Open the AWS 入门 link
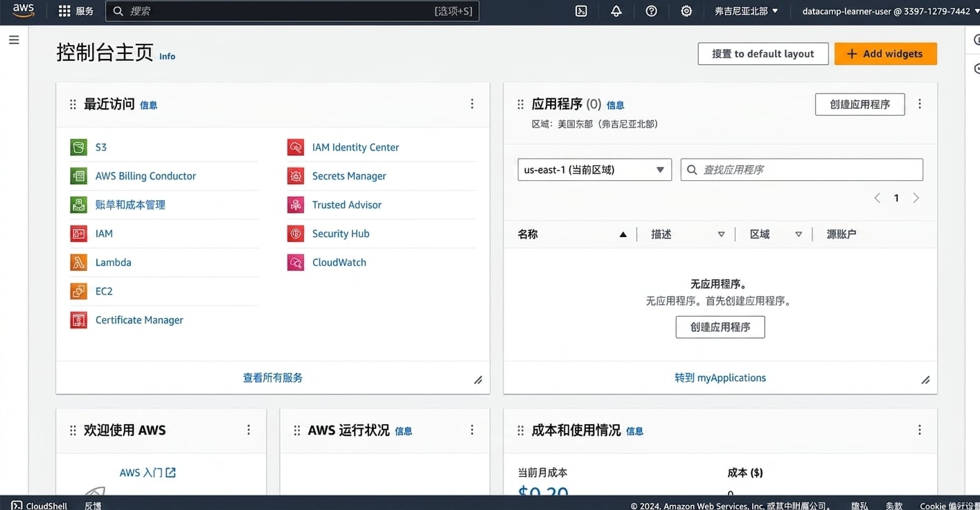This screenshot has width=980, height=510. coord(148,473)
